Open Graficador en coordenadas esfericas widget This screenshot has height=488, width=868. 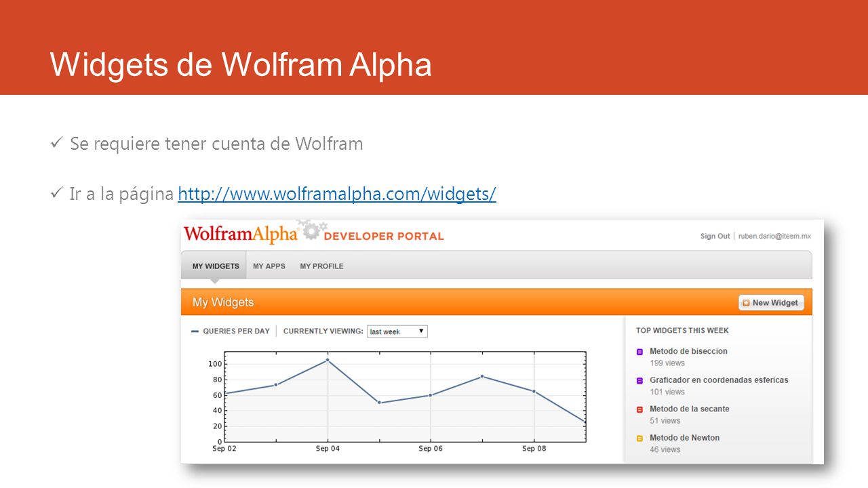[x=719, y=380]
